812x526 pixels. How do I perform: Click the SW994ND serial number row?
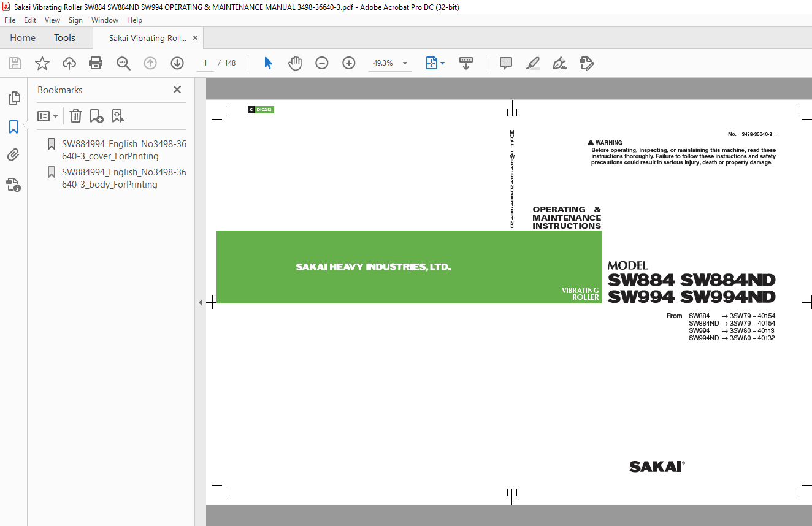(732, 338)
